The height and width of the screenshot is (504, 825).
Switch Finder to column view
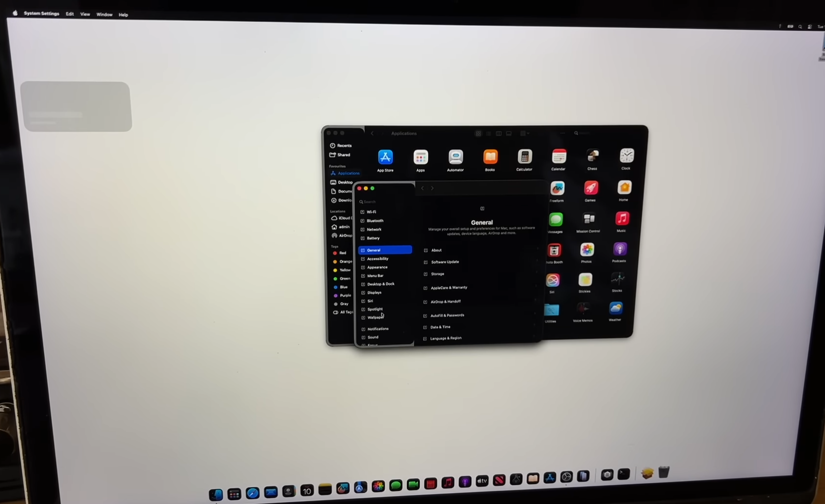[499, 134]
